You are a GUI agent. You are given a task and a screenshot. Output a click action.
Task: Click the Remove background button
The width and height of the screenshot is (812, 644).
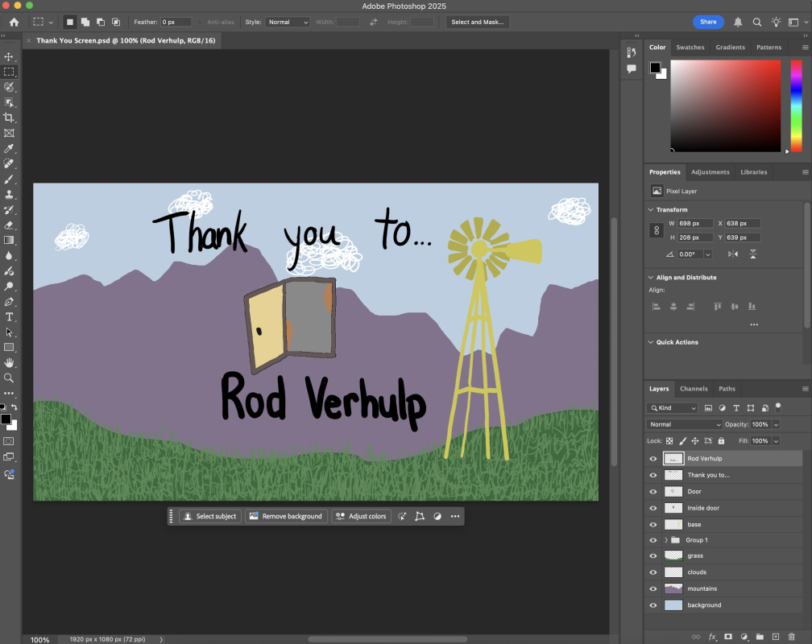click(x=285, y=516)
